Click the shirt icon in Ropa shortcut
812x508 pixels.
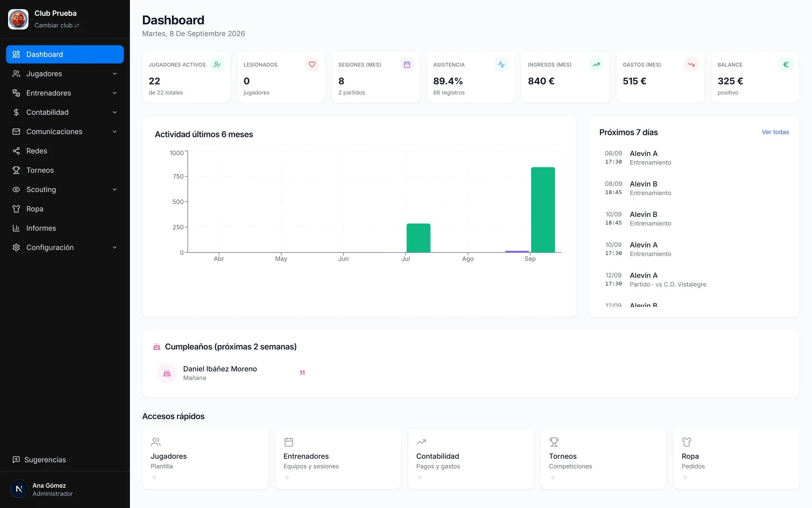[x=687, y=442]
